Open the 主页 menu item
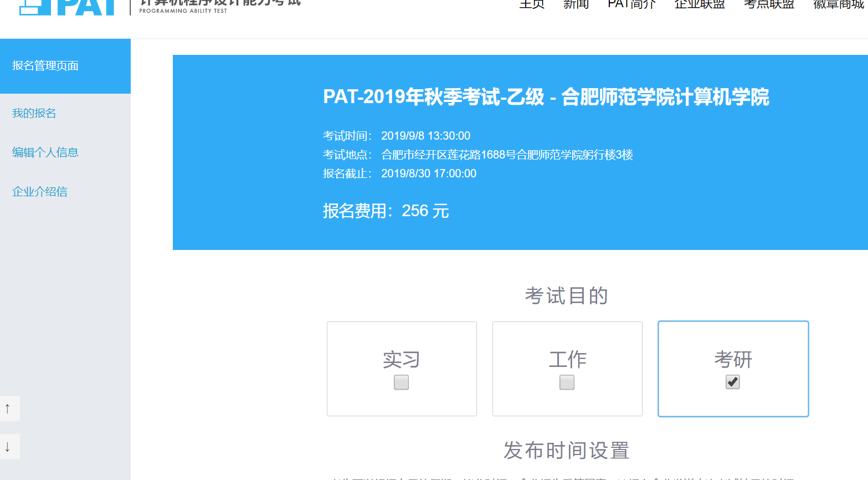The image size is (868, 480). tap(531, 4)
